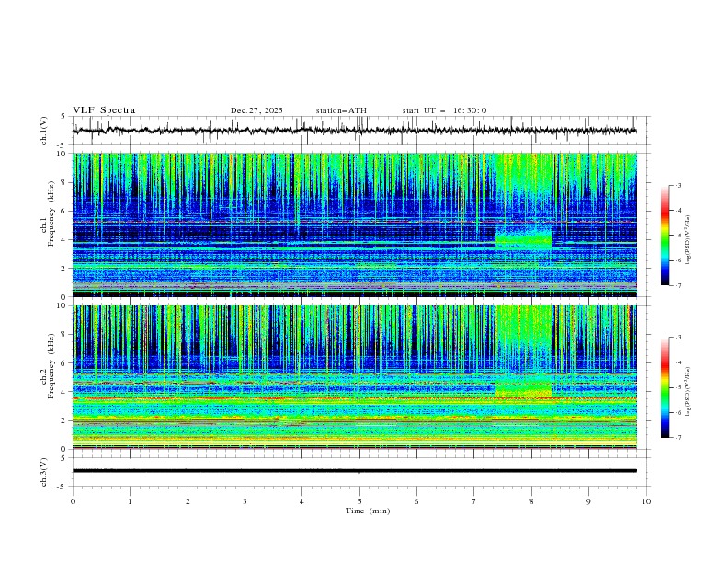Click the lower PSD color bar
The width and height of the screenshot is (728, 563).
[x=665, y=387]
